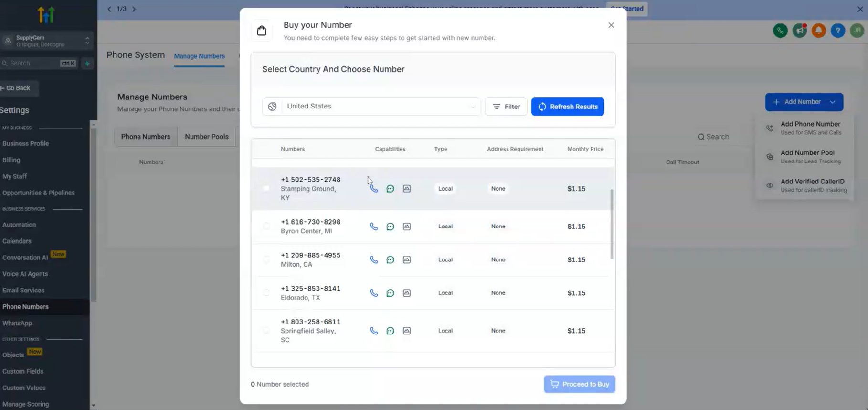
Task: Expand the Add Number dropdown arrow
Action: [833, 102]
